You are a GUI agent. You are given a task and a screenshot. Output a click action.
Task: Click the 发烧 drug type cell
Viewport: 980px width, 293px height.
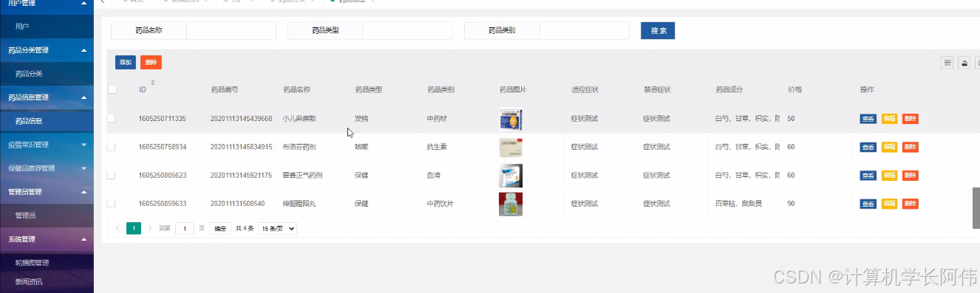tap(361, 119)
